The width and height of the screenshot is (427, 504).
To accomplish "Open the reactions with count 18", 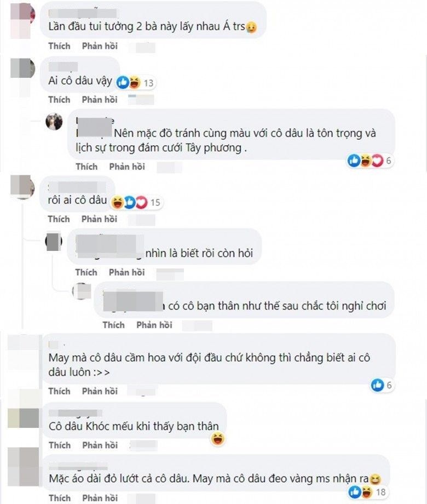I will [x=367, y=492].
